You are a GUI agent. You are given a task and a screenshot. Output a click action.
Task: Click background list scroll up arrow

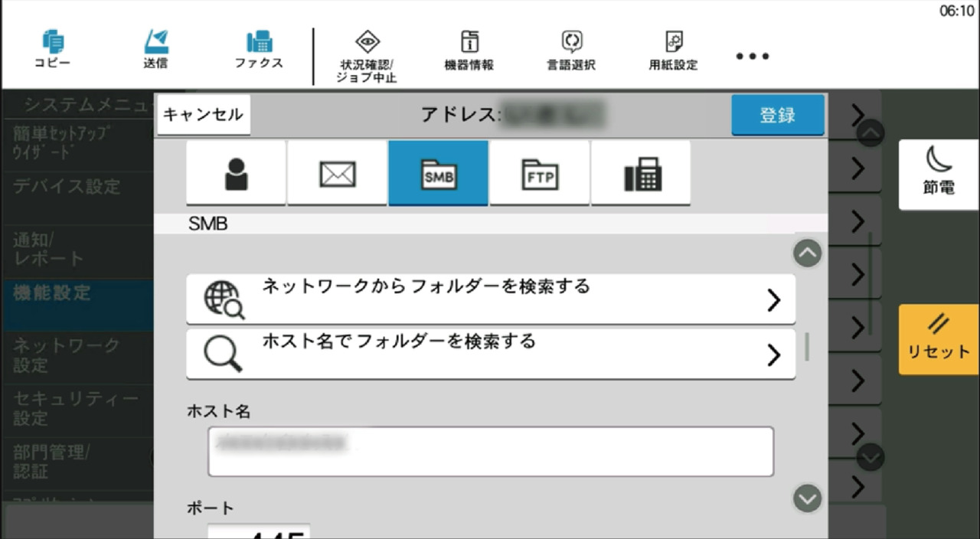(871, 134)
